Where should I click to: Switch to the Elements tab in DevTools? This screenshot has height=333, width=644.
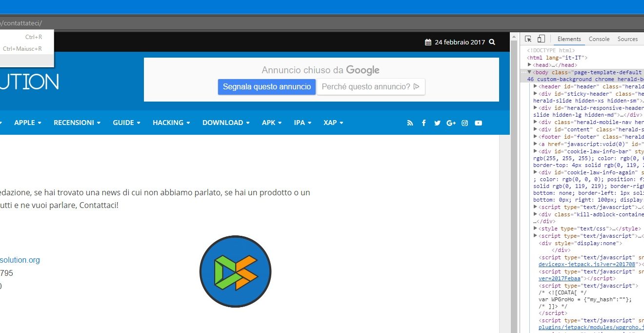[569, 39]
